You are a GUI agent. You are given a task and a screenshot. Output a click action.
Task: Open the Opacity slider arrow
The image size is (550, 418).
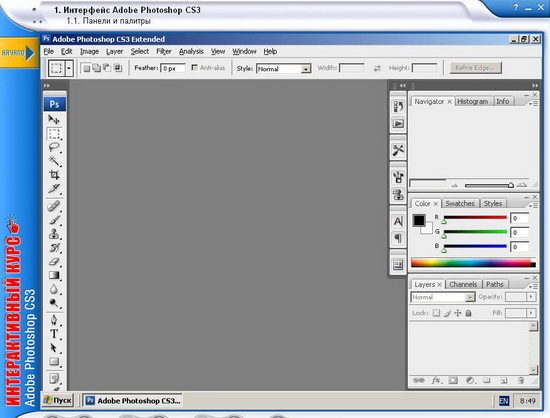pos(531,297)
